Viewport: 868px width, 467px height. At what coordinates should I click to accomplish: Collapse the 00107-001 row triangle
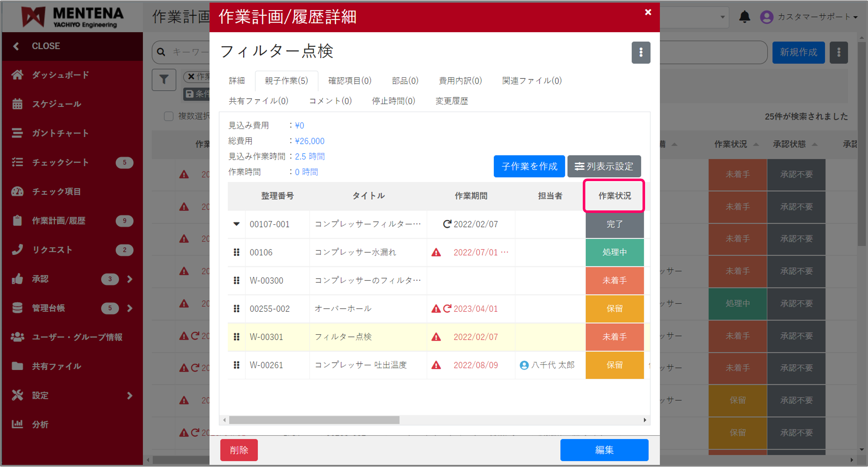tap(236, 224)
